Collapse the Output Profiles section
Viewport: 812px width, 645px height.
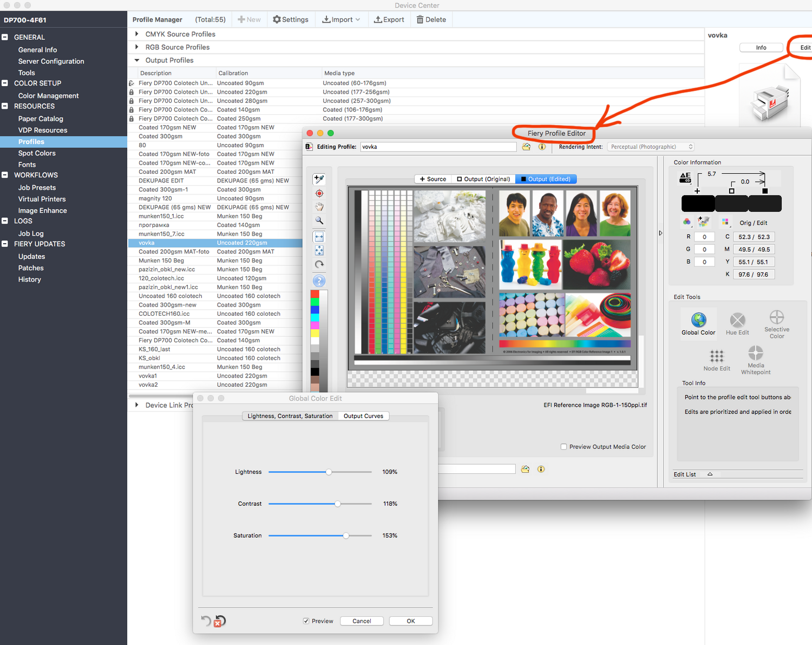(137, 60)
